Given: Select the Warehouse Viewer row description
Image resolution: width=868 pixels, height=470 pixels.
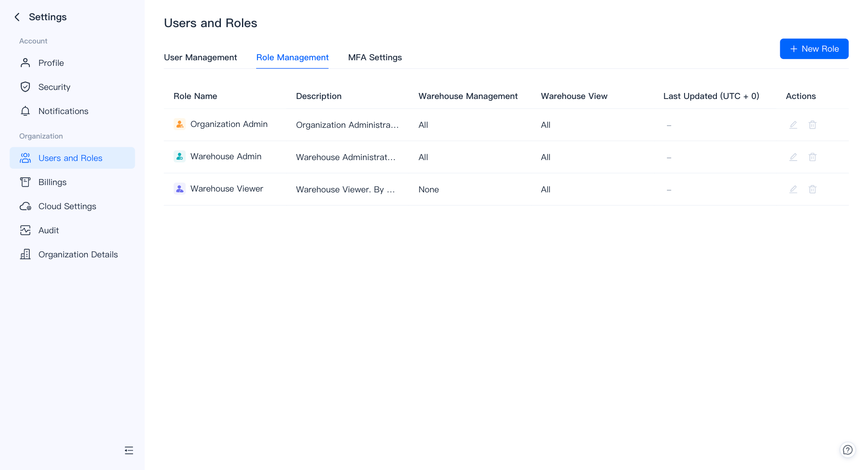Looking at the screenshot, I should tap(346, 189).
